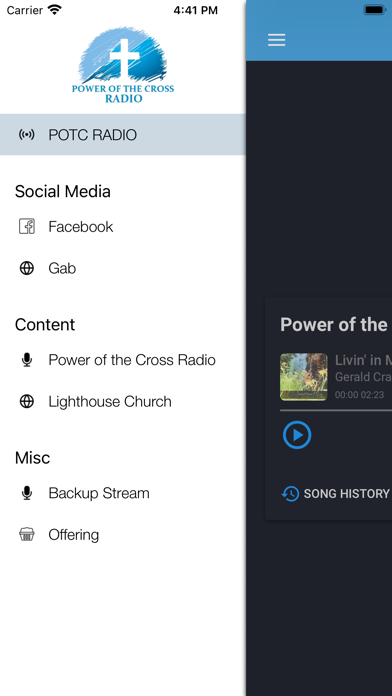Tap the Backup Stream microphone icon
This screenshot has height=696, width=392.
[27, 493]
